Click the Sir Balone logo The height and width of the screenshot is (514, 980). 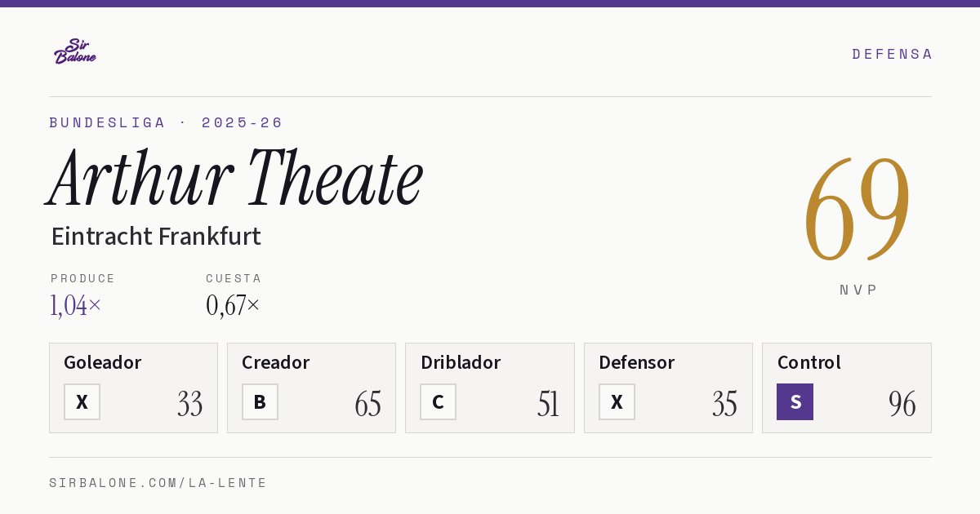click(x=75, y=51)
